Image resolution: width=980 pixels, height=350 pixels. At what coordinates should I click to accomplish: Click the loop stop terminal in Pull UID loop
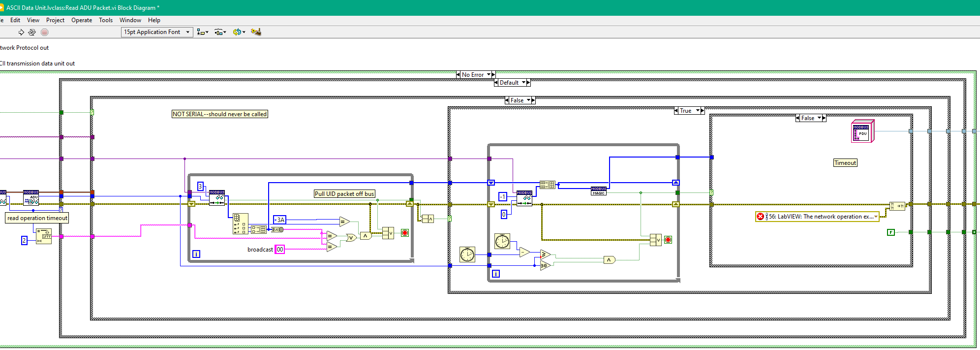click(x=405, y=233)
